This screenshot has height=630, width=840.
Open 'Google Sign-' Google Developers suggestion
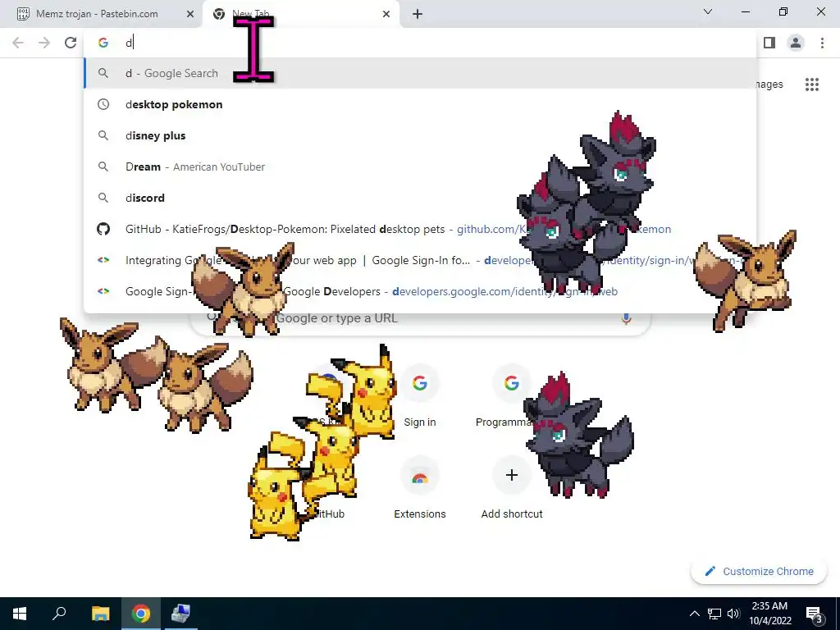tap(420, 291)
